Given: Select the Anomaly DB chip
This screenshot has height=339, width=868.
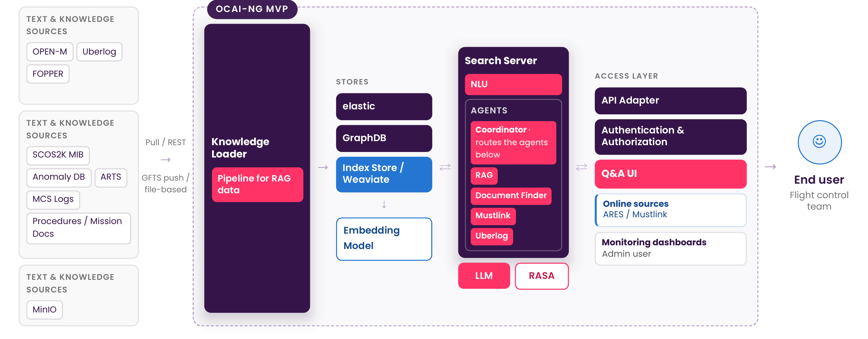Looking at the screenshot, I should pyautogui.click(x=59, y=178).
